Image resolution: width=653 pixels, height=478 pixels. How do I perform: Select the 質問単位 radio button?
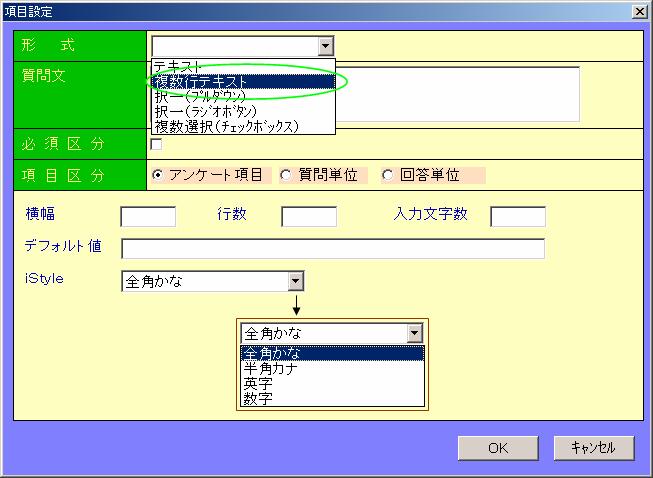[286, 175]
